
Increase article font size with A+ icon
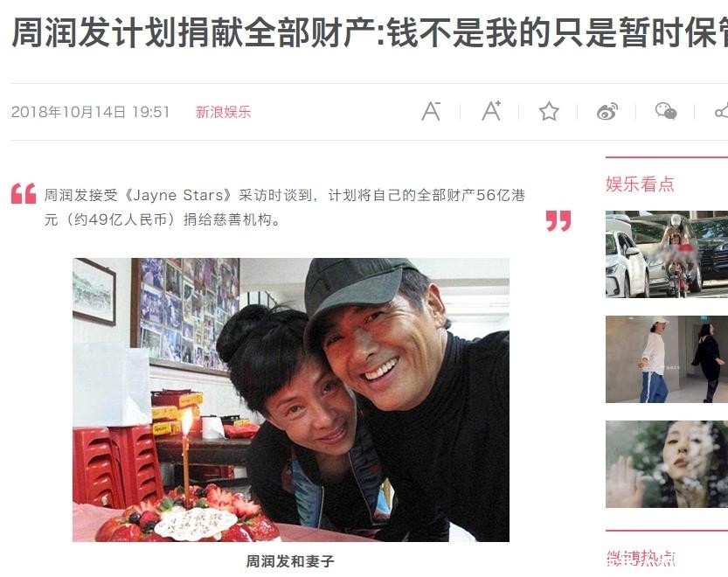(491, 111)
